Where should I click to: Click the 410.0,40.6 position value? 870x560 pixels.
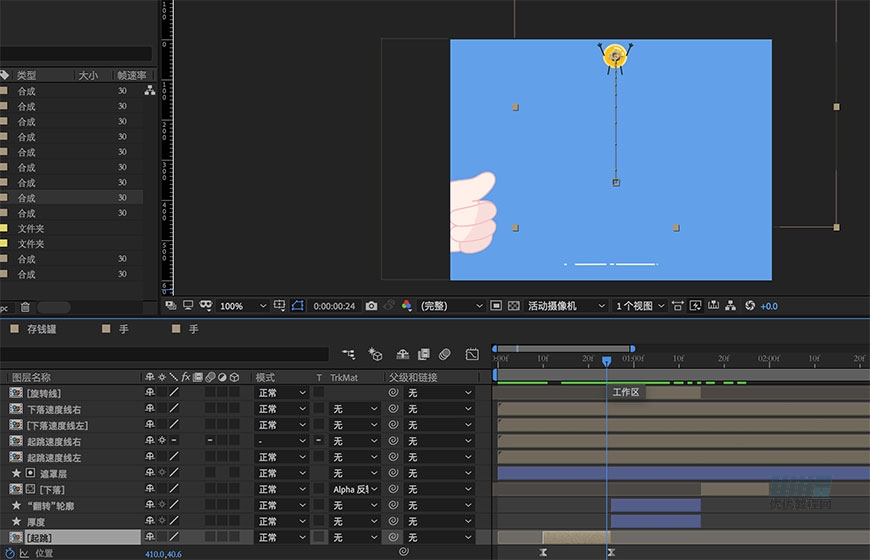163,554
